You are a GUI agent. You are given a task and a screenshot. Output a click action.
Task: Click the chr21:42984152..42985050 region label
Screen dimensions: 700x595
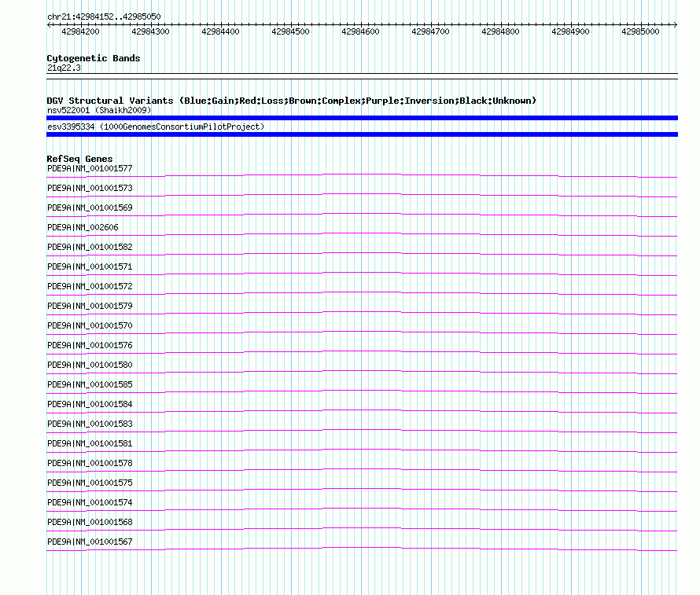(x=104, y=17)
